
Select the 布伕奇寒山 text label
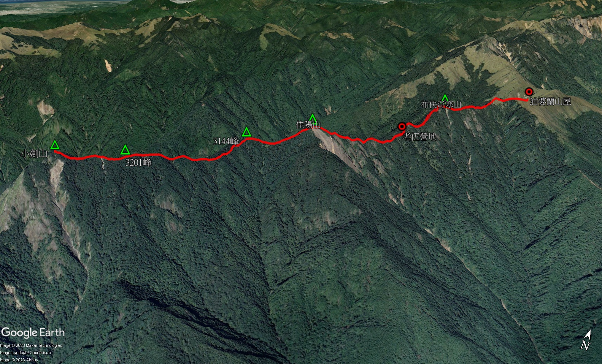point(442,104)
